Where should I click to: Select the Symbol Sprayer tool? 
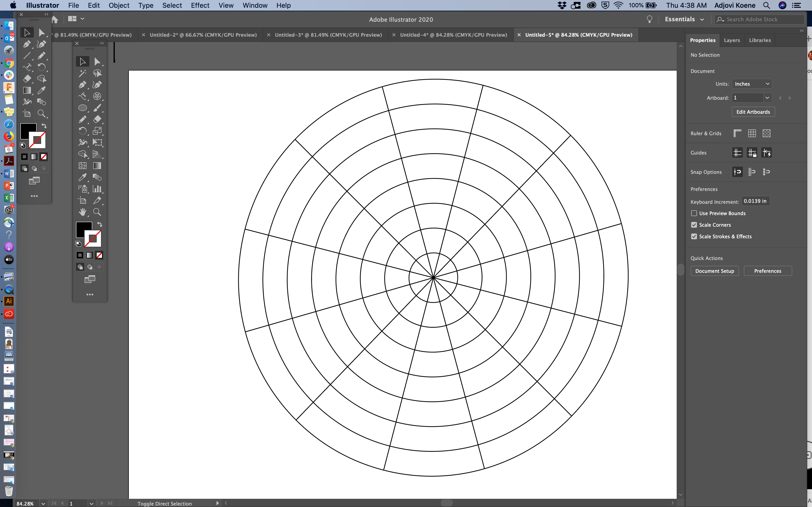tap(82, 189)
